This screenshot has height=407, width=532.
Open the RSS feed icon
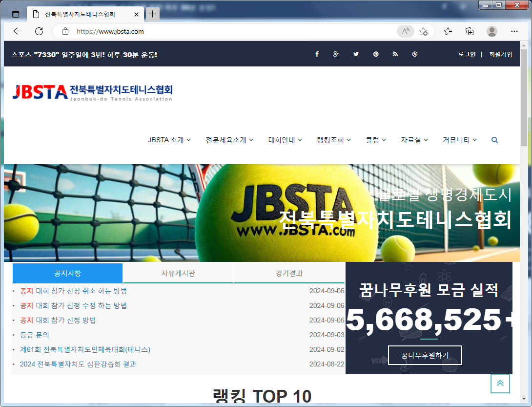tap(395, 54)
